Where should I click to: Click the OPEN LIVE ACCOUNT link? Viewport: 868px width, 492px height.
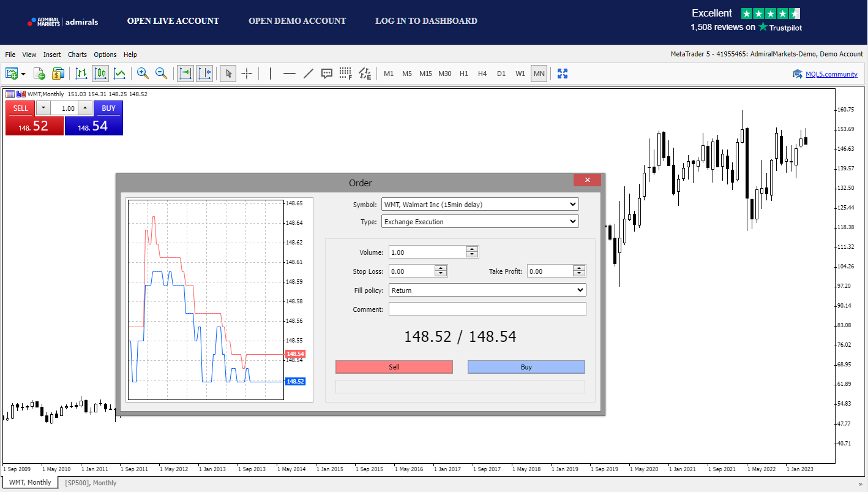click(173, 21)
